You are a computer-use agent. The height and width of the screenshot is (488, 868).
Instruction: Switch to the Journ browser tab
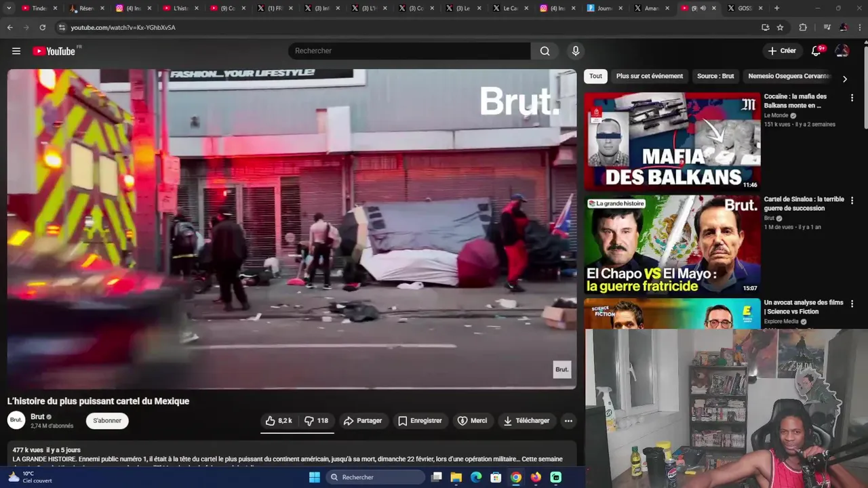click(603, 8)
